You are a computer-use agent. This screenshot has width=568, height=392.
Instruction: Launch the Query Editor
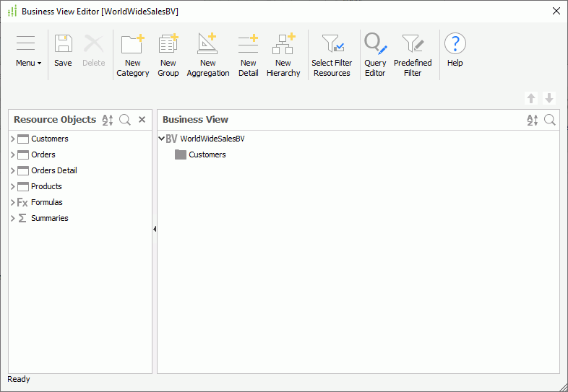click(375, 54)
